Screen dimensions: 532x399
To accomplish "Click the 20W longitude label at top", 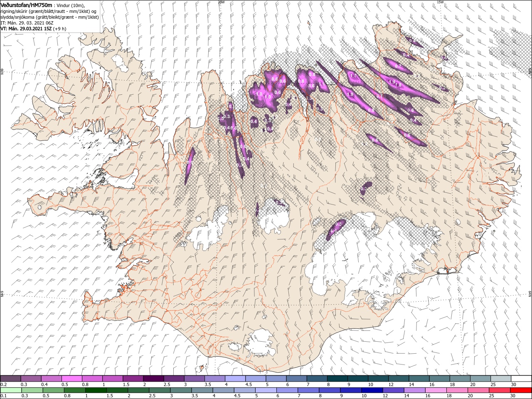I will tap(221, 2).
